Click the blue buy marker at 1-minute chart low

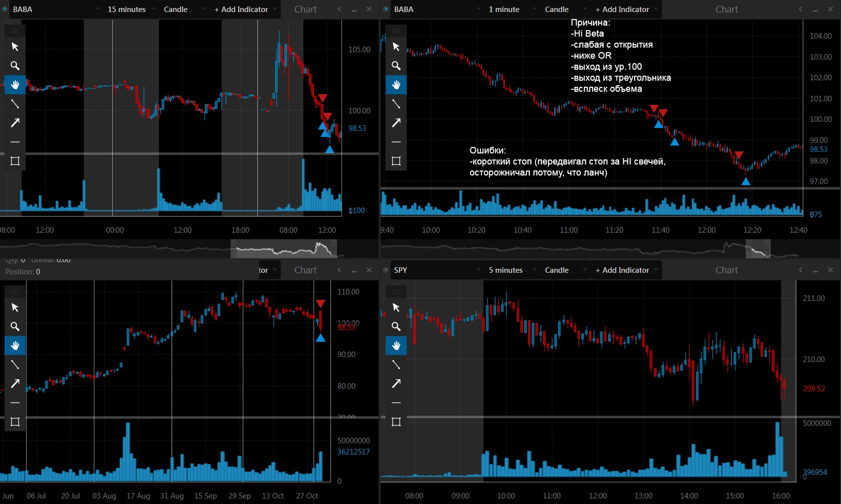pos(746,181)
